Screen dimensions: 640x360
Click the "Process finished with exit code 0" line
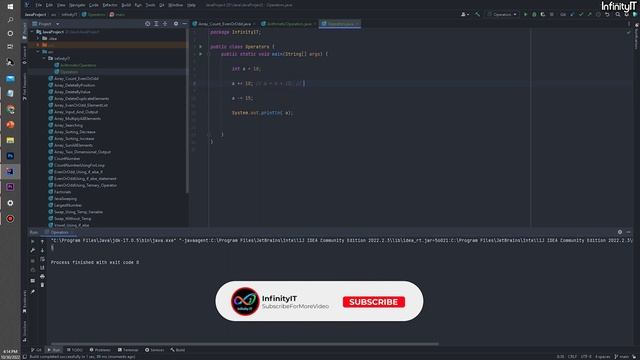pyautogui.click(x=95, y=262)
